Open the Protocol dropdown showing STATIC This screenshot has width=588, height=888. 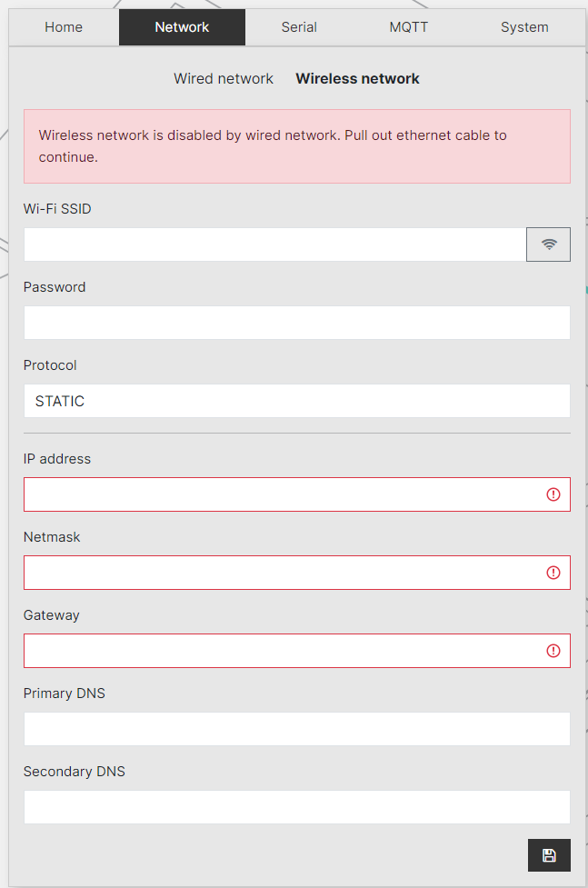click(x=296, y=401)
